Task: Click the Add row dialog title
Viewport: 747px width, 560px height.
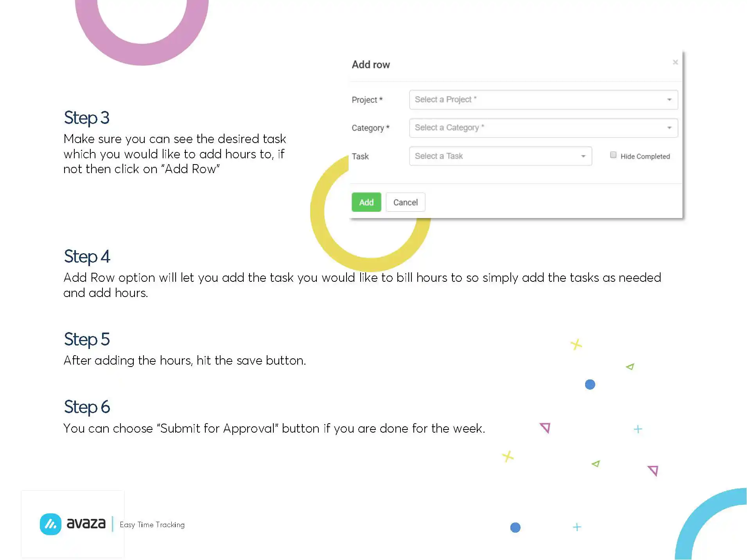Action: [370, 64]
